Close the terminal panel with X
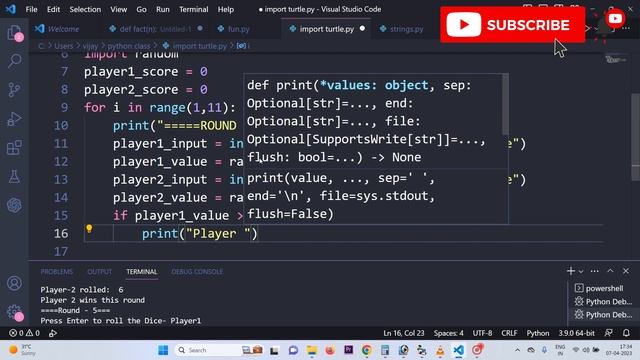Screen dimensions: 640x360 [x=626, y=271]
